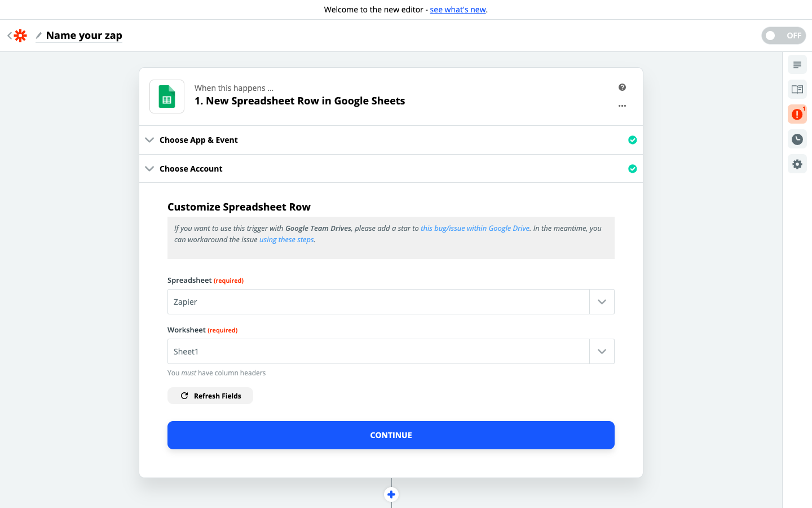The width and height of the screenshot is (812, 508).
Task: Open the step's three-dot options menu
Action: pyautogui.click(x=622, y=106)
